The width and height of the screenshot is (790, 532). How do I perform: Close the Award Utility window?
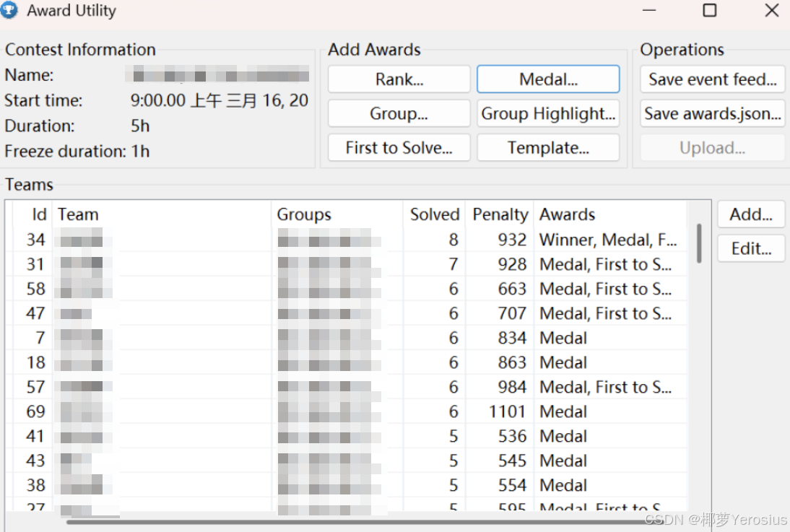point(771,10)
